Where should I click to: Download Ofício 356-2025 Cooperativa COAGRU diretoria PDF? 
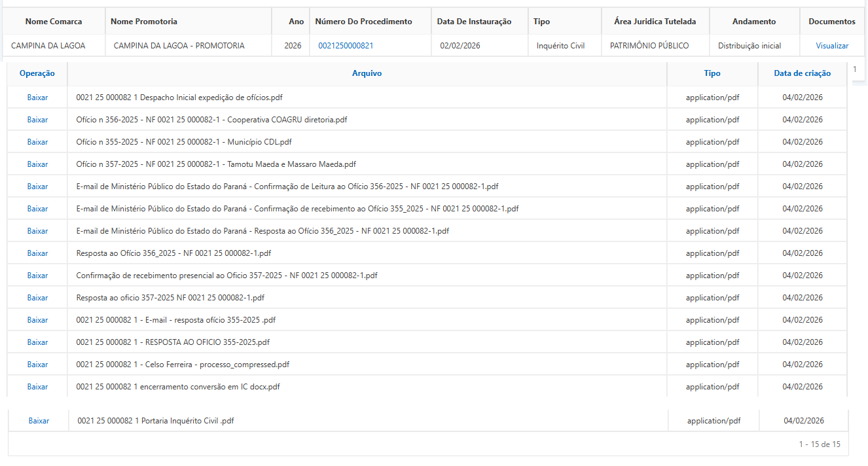pyautogui.click(x=37, y=120)
